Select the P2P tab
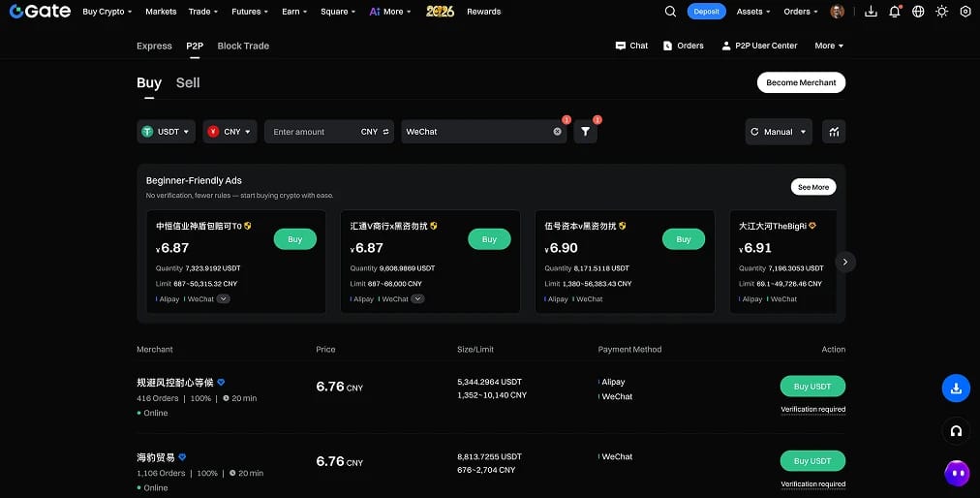Screen dimensions: 980x498 (195, 46)
